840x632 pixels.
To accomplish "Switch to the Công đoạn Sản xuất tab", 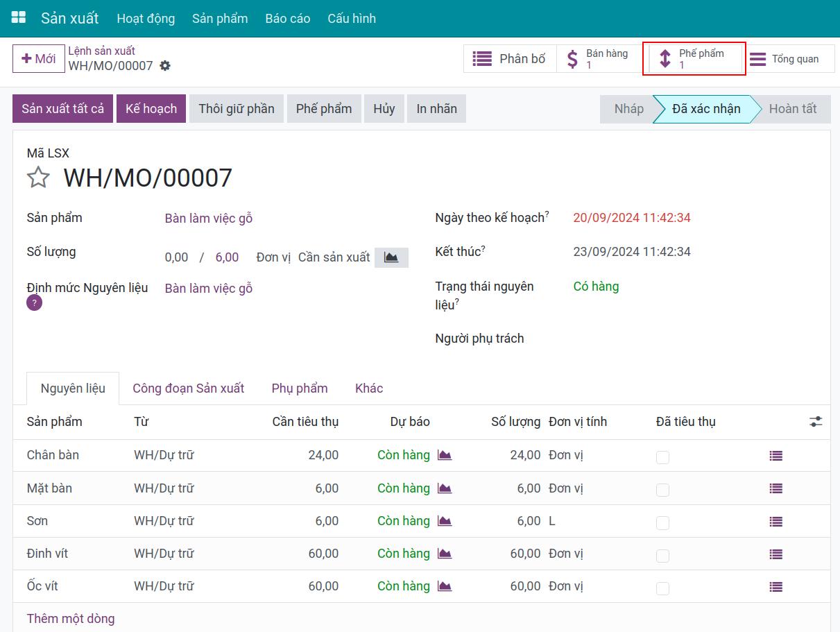I will pyautogui.click(x=189, y=388).
